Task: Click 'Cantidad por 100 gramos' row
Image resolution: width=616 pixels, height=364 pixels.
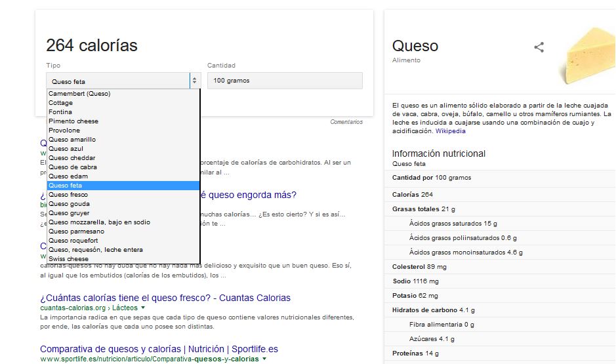Action: [x=500, y=178]
